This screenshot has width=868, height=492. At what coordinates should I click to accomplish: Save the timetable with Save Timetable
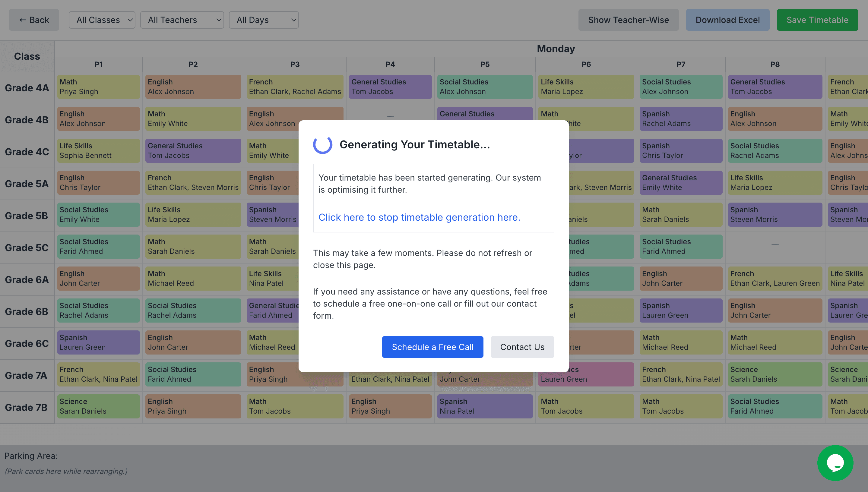(817, 20)
